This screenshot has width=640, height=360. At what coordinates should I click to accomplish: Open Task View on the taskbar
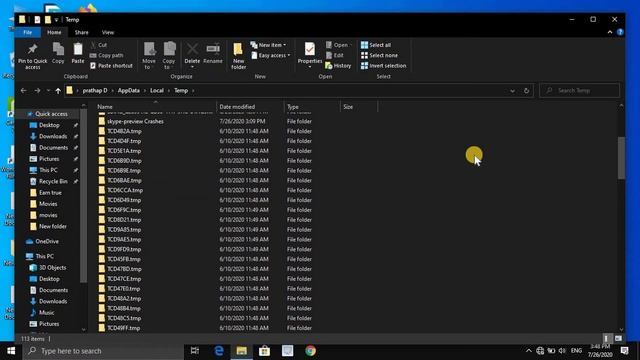(x=195, y=351)
